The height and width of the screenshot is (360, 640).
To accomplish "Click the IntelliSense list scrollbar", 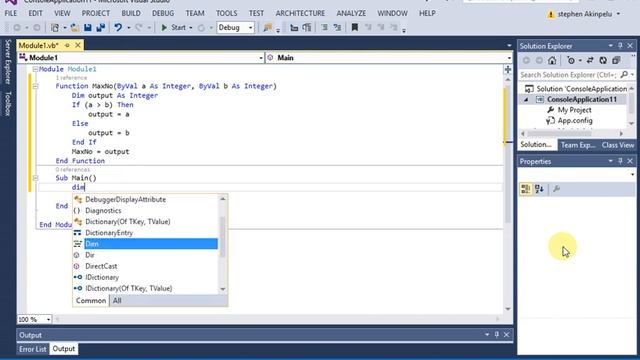I will 222,237.
